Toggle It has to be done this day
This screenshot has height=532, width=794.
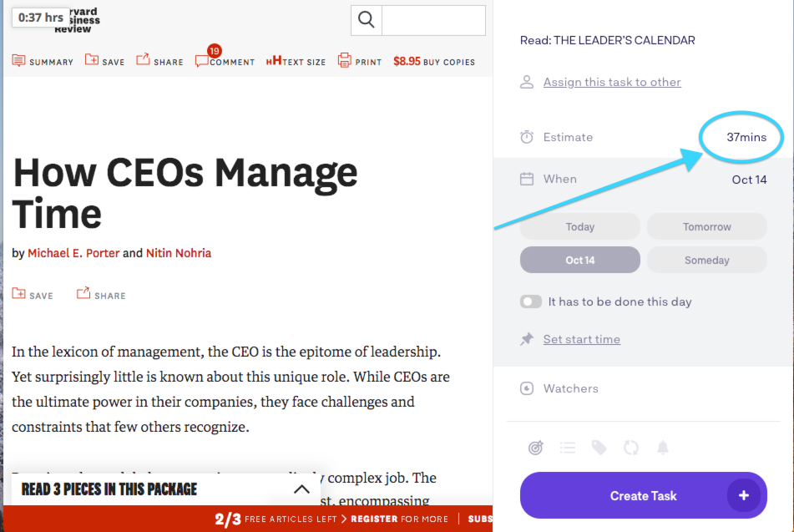click(531, 301)
